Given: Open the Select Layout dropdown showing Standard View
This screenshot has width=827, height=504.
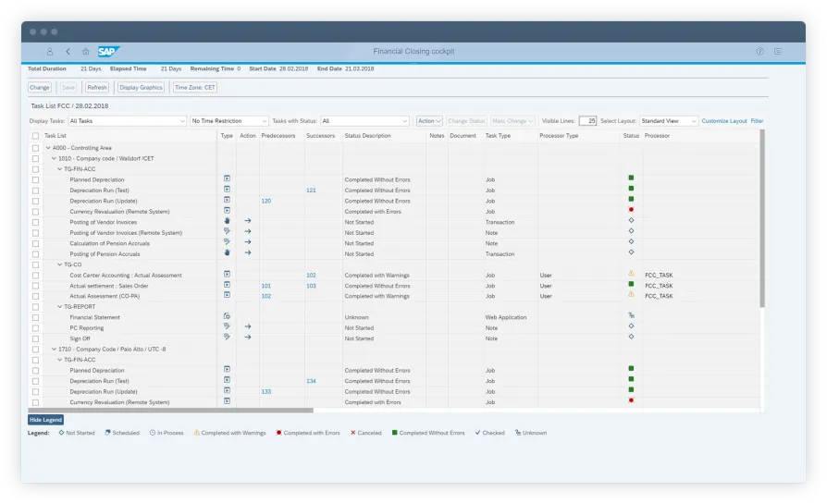Looking at the screenshot, I should point(668,121).
